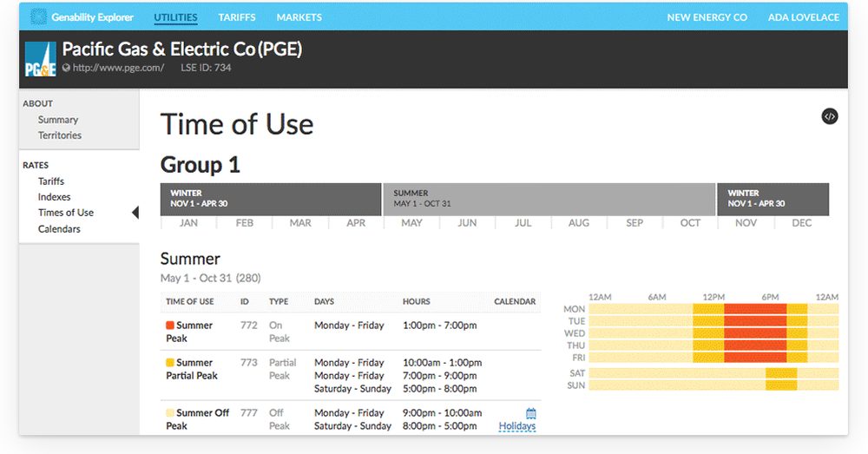Viewport: 868px width, 454px height.
Task: Click ID value 773
Action: pos(248,363)
